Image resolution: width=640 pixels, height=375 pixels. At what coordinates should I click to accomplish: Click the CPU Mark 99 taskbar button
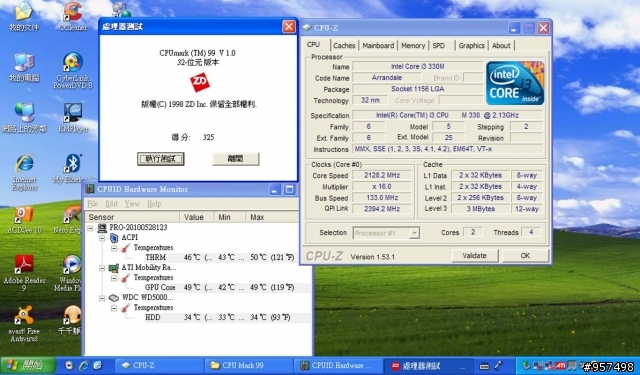click(249, 366)
